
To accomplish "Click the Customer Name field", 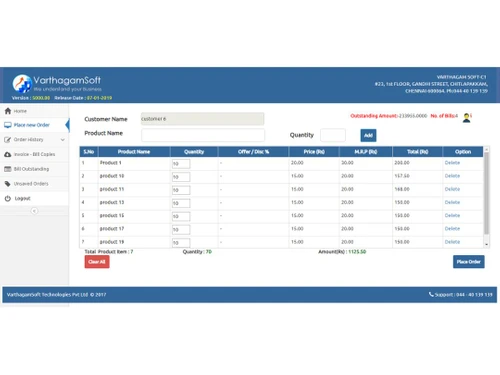I will pyautogui.click(x=203, y=119).
